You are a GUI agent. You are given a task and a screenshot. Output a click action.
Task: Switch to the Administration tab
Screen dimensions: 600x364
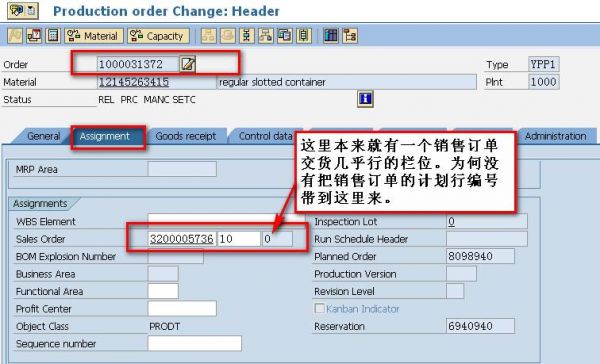coord(556,136)
